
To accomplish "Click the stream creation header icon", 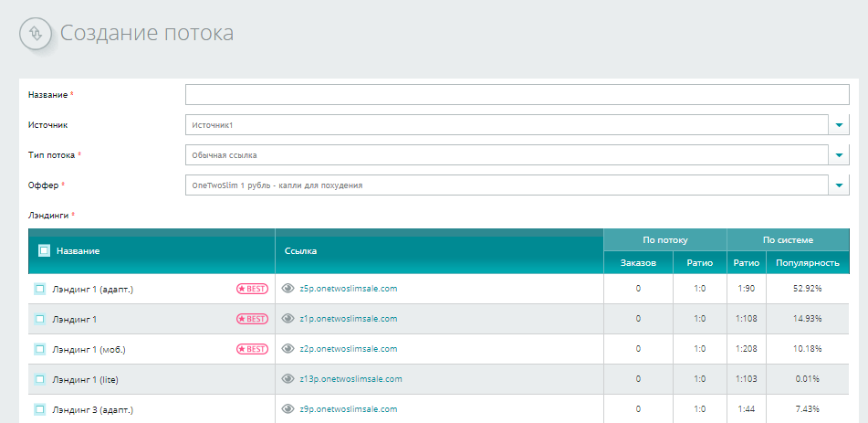I will 36,34.
